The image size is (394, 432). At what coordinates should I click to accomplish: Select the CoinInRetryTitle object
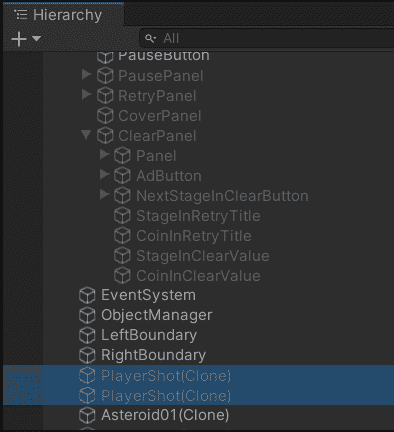[x=194, y=236]
